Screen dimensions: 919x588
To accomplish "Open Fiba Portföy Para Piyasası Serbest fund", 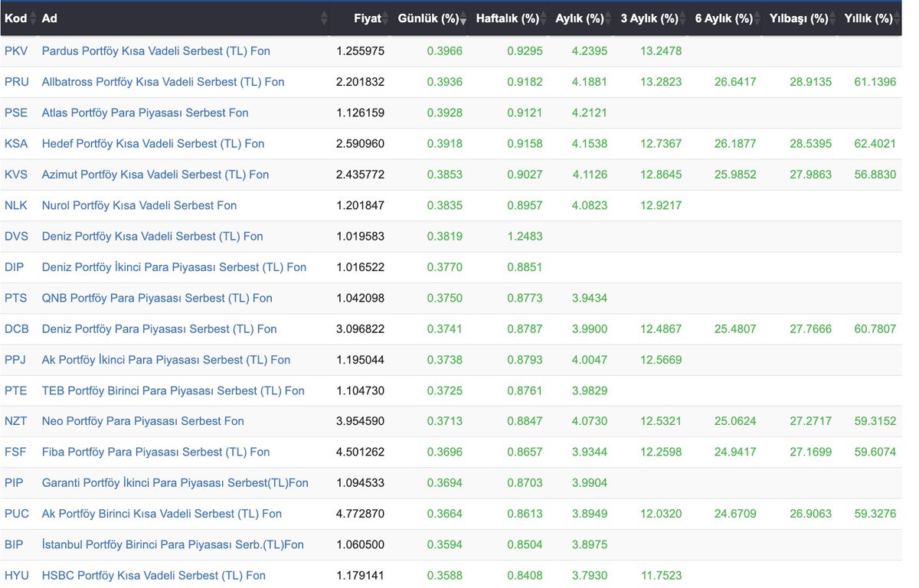I will pos(156,452).
